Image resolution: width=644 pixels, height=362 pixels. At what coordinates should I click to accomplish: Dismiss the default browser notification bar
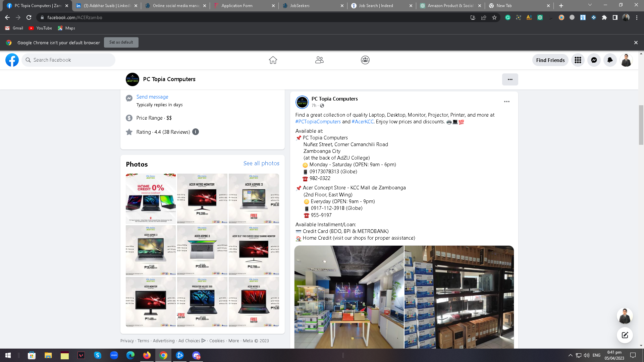[636, 43]
